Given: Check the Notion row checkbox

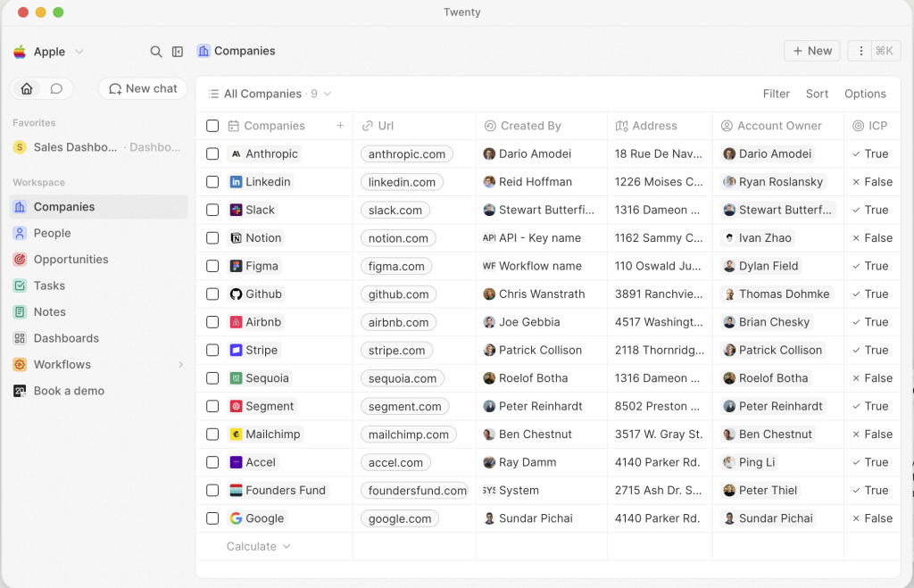Looking at the screenshot, I should (212, 237).
